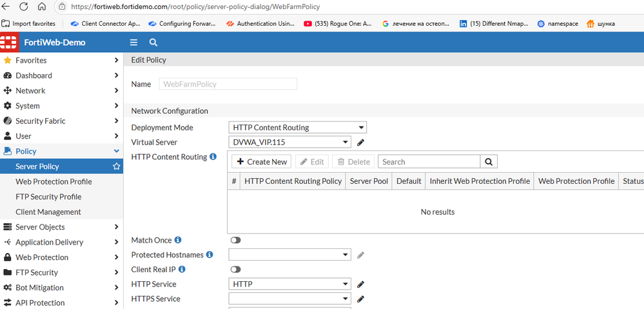Edit Virtual Server with pencil icon

(361, 143)
